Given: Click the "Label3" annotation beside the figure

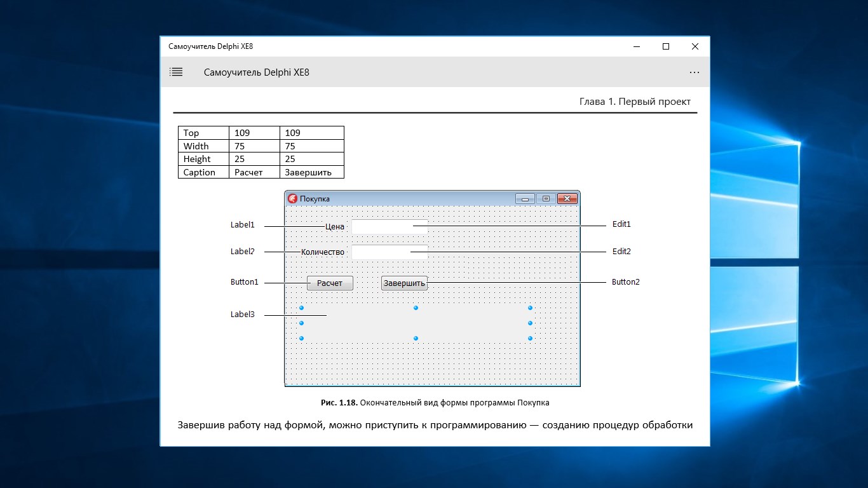Looking at the screenshot, I should 242,315.
